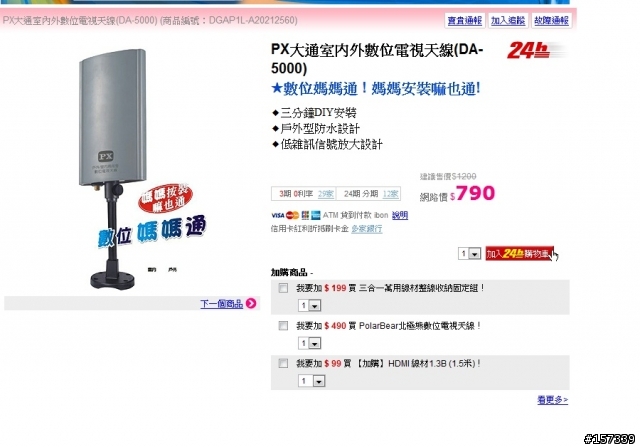
Task: Select the 3期 0利率 installment option
Action: pyautogui.click(x=296, y=194)
